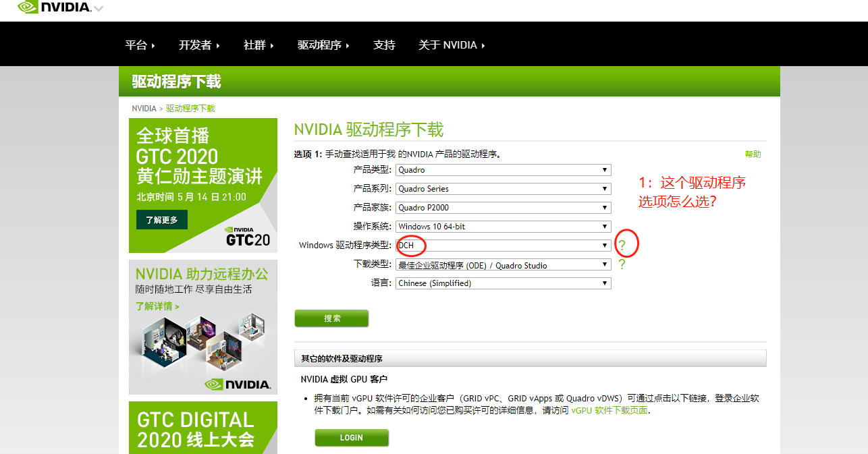Click the NVIDIA breadcrumb link
This screenshot has height=454, width=868.
(x=144, y=108)
